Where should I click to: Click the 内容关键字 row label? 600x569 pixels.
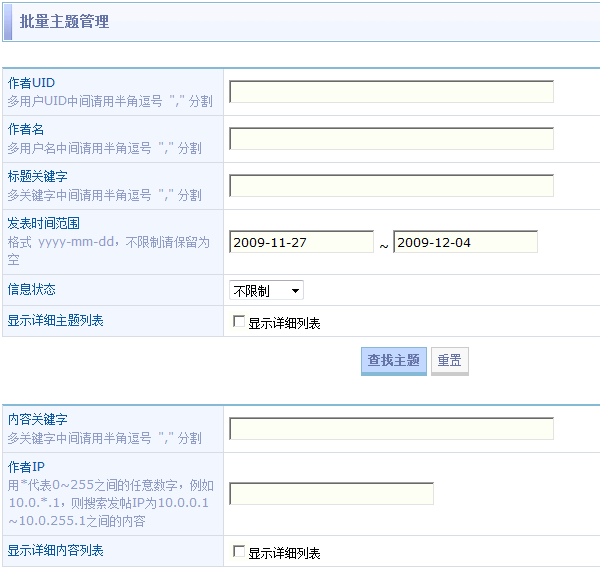pyautogui.click(x=37, y=419)
